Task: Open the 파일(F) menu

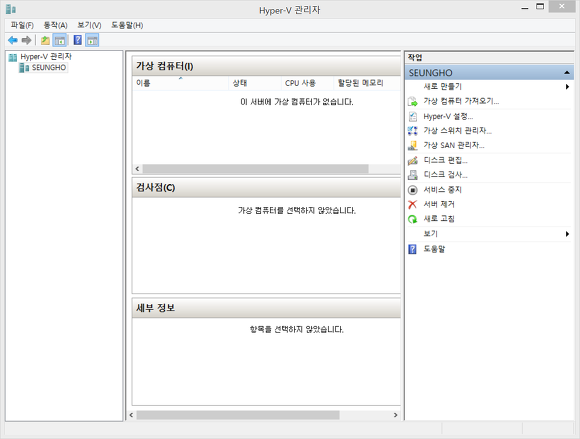Action: [x=22, y=25]
